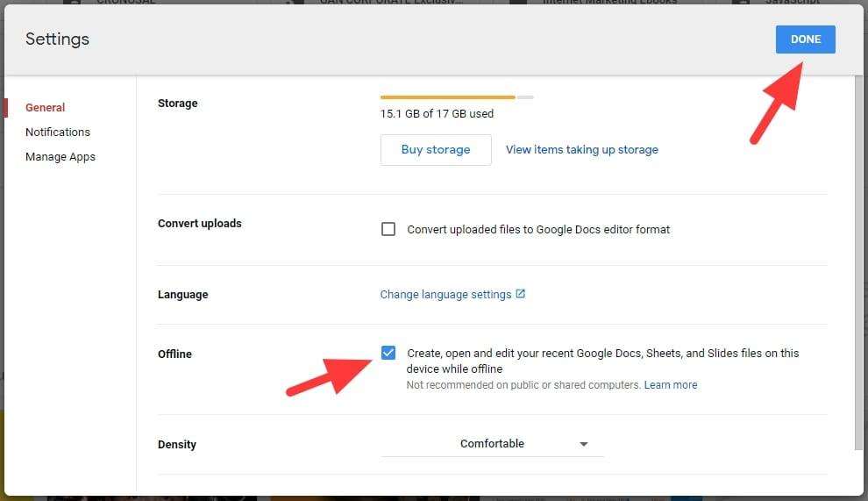Click the Offline section label
This screenshot has height=501, width=868.
pyautogui.click(x=175, y=354)
